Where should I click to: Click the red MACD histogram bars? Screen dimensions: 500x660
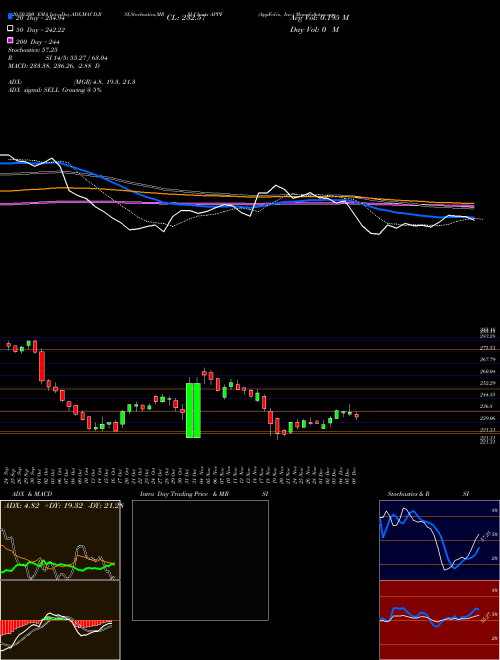(x=13, y=627)
